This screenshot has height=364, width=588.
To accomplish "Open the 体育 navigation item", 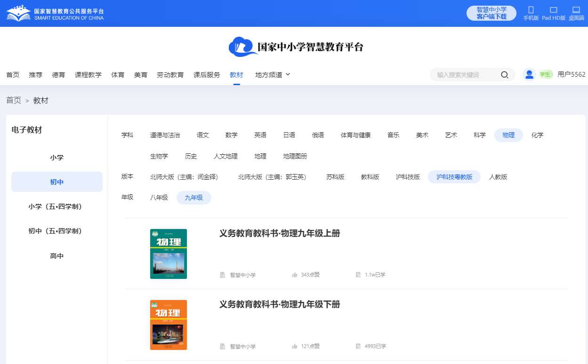I will (x=118, y=75).
